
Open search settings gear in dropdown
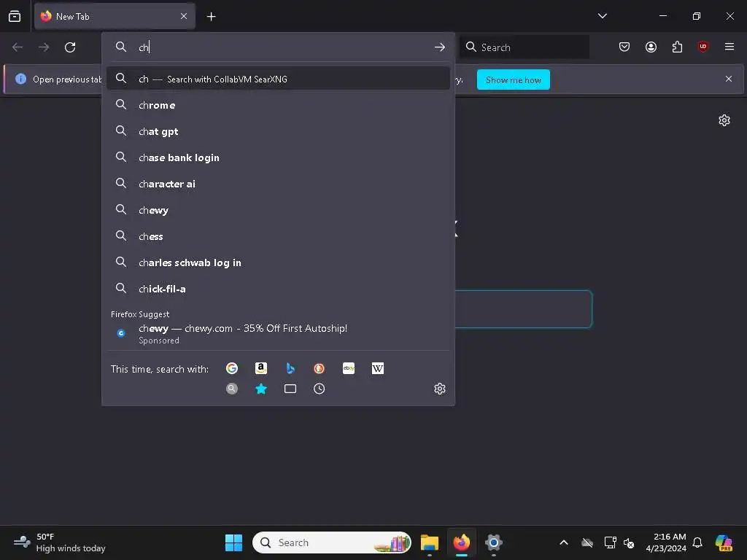pos(440,389)
